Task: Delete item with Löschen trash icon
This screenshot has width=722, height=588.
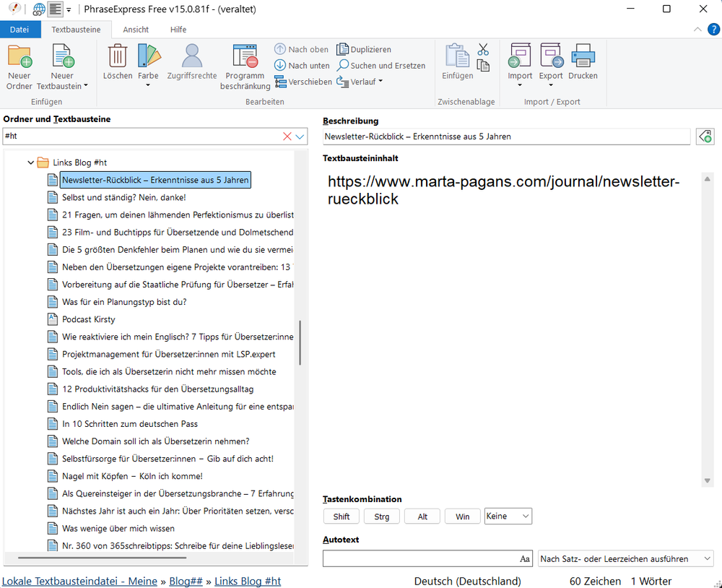Action: point(118,61)
